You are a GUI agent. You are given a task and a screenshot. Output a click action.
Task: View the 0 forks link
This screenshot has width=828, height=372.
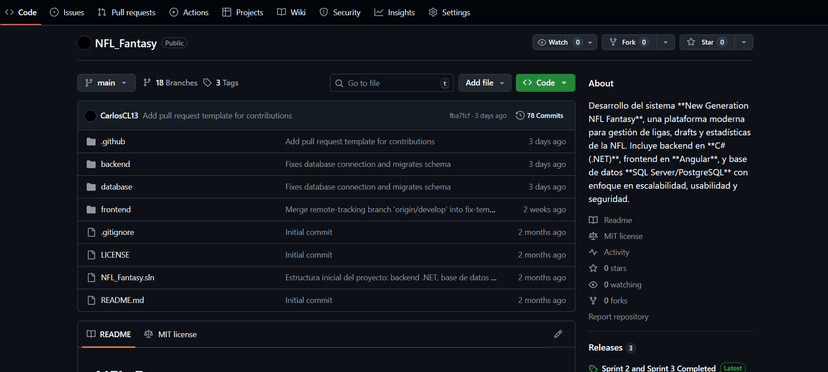(x=608, y=301)
